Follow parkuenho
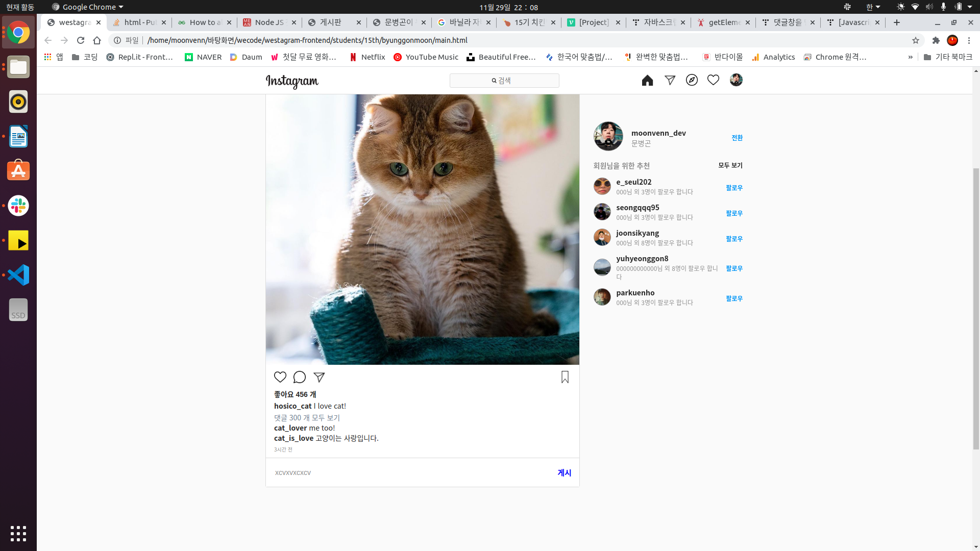Viewport: 980px width, 551px height. click(734, 298)
